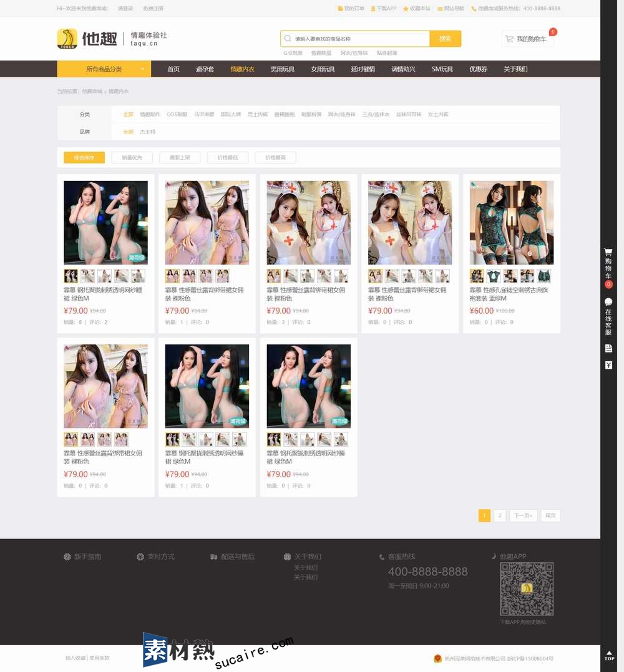Image resolution: width=624 pixels, height=672 pixels.
Task: Click the 请登录 link in top bar
Action: coord(125,9)
